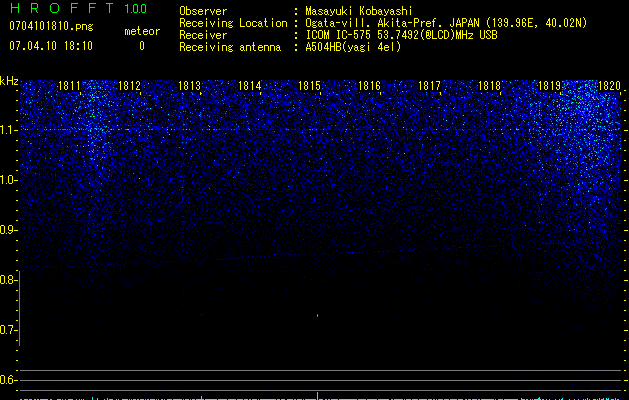629x400 pixels.
Task: Click the 0.9 kHz axis label
Action: click(7, 230)
